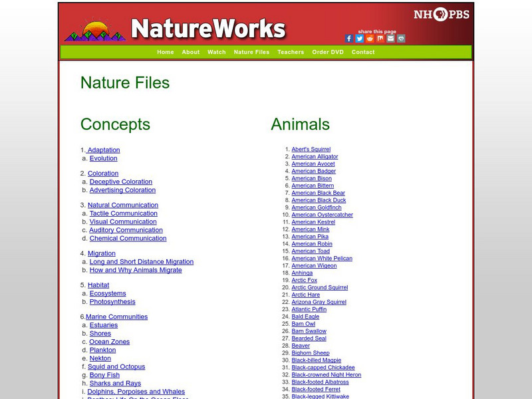Open How and Why Animals Migrate
The height and width of the screenshot is (399, 532).
click(x=136, y=270)
